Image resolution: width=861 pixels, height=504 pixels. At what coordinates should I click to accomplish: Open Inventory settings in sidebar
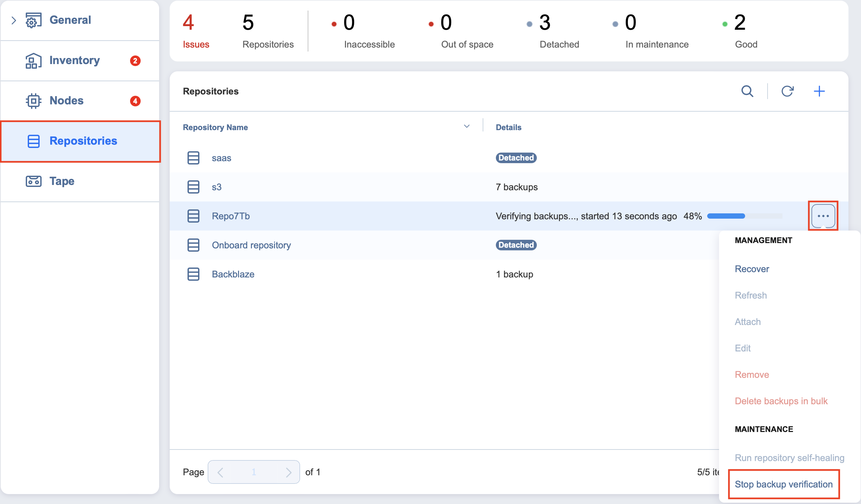75,60
